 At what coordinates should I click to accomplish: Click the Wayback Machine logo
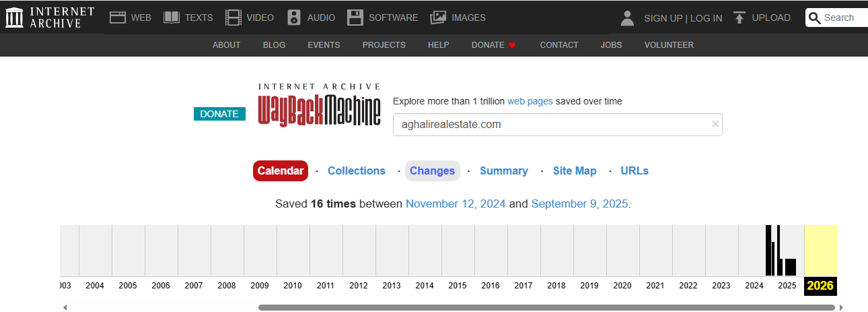coord(319,104)
